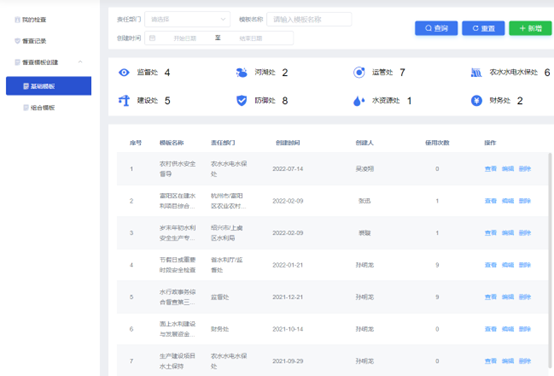Click 编辑 in row 5
This screenshot has height=376, width=554.
(508, 297)
